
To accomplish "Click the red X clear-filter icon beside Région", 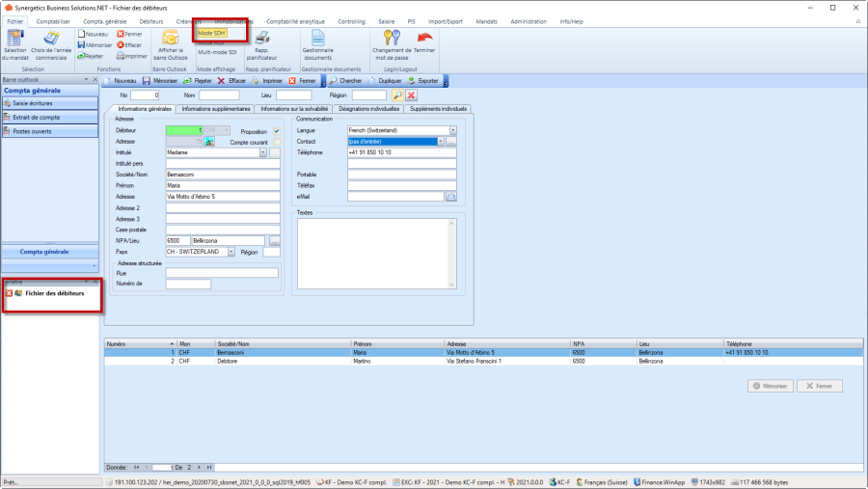I will (x=411, y=95).
